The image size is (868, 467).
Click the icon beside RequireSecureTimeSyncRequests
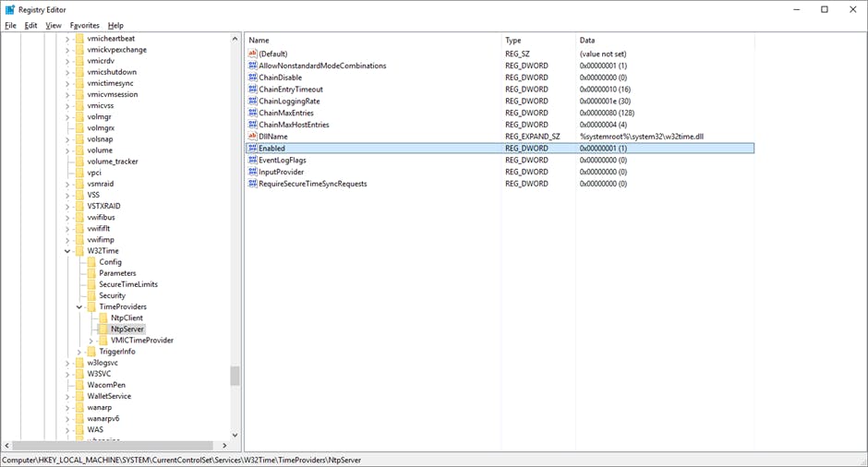(x=252, y=184)
